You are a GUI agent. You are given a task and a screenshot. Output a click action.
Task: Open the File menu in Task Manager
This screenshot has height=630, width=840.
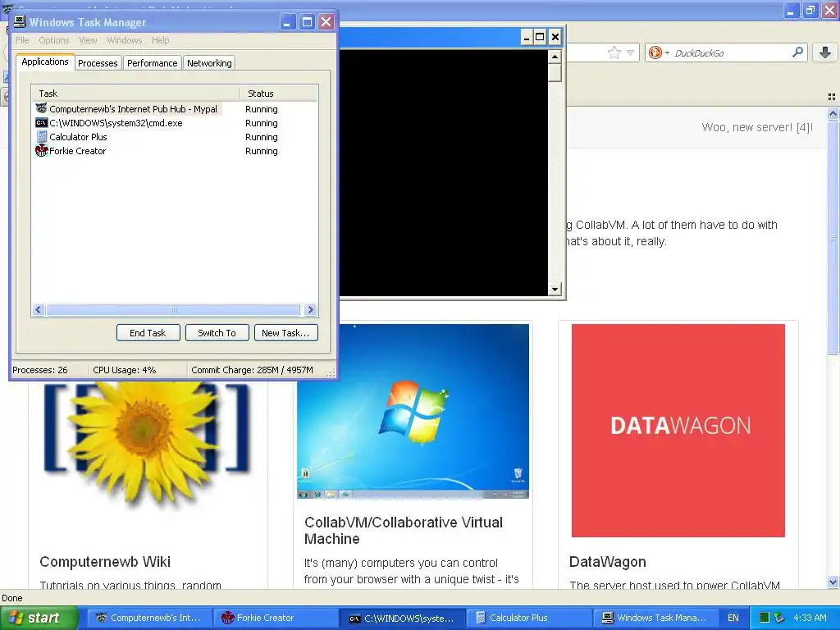pyautogui.click(x=22, y=40)
